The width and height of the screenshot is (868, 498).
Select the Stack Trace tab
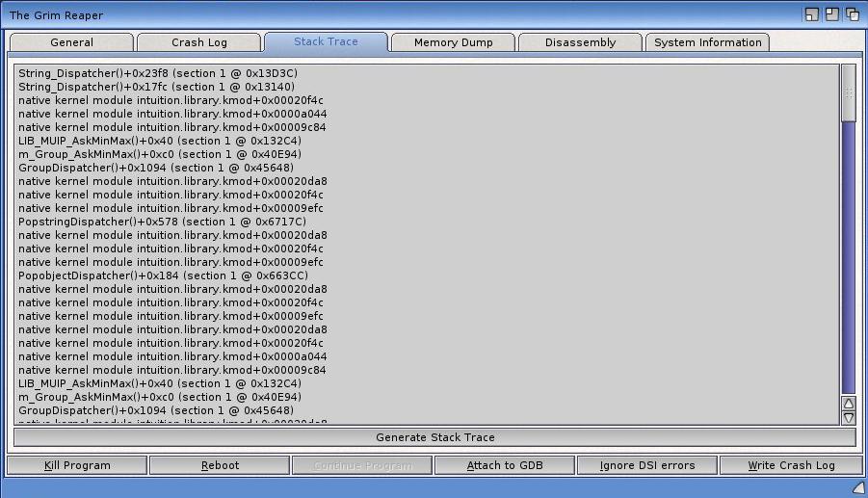coord(326,42)
